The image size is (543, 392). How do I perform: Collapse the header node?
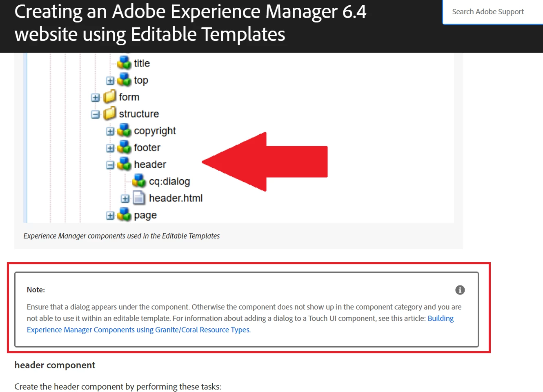(110, 165)
